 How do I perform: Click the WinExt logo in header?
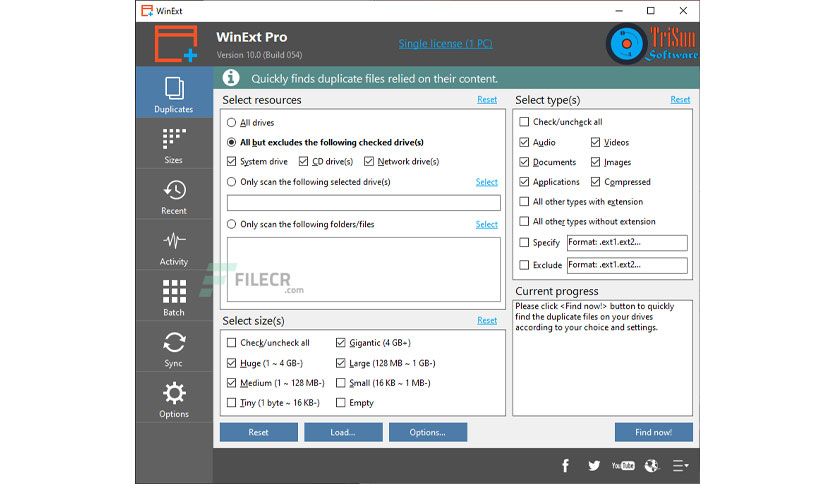point(176,44)
